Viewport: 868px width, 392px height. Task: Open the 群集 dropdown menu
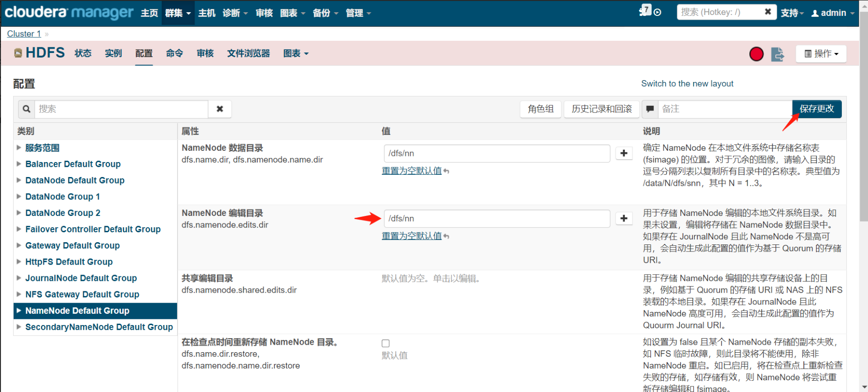[178, 13]
